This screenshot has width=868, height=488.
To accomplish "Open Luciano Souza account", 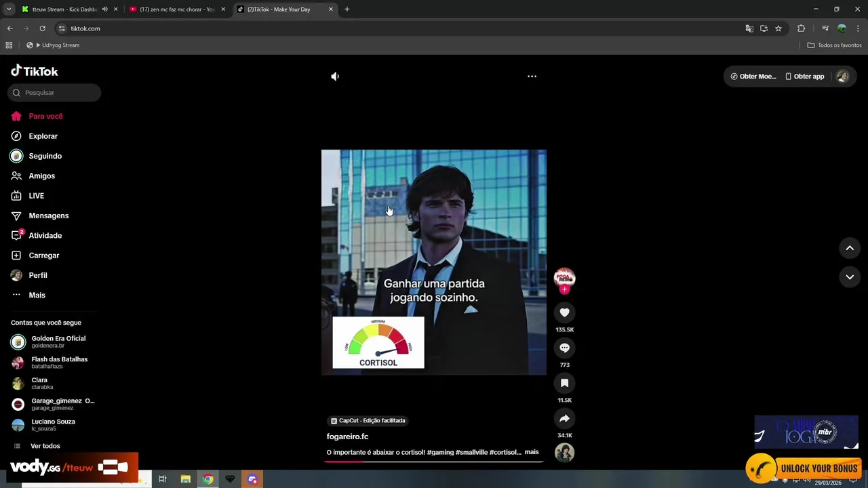I will point(54,425).
